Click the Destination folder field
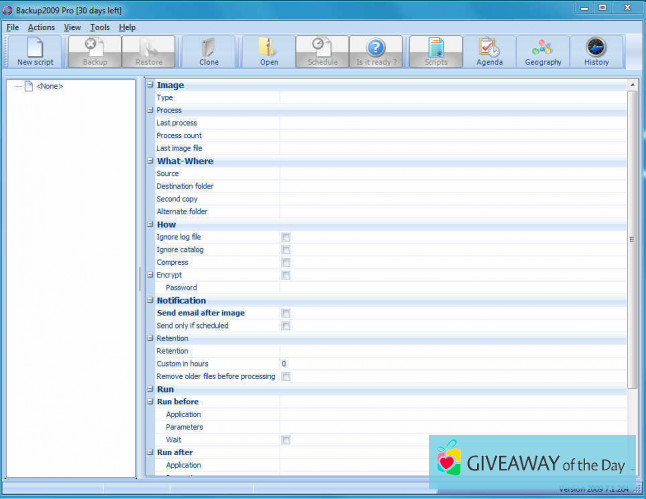 tap(452, 186)
